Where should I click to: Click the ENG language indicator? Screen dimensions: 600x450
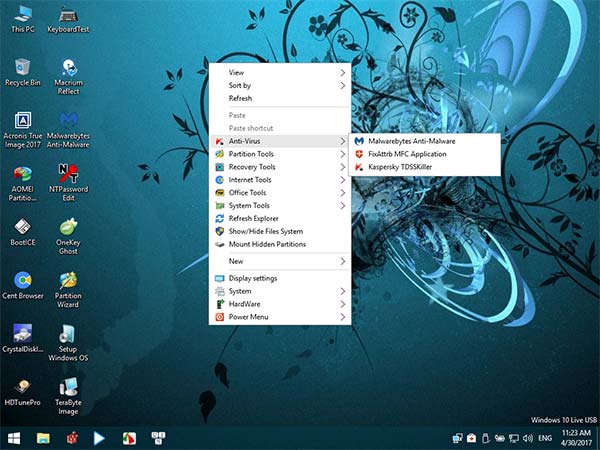tap(545, 438)
